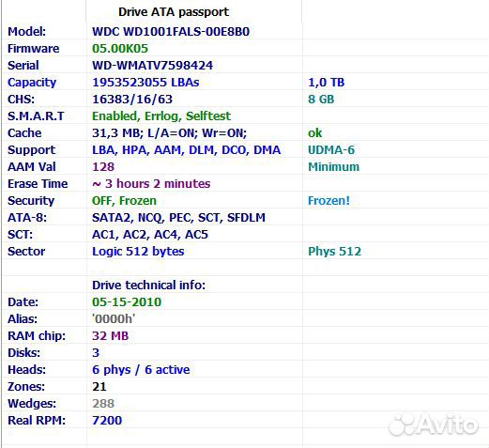
Task: Select alias value '0000h'
Action: coord(114,319)
